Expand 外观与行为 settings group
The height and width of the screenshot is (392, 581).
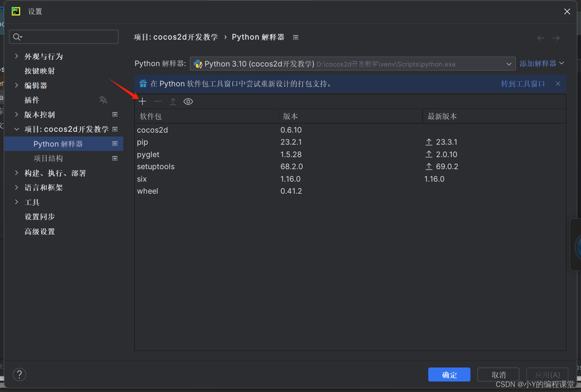[16, 56]
